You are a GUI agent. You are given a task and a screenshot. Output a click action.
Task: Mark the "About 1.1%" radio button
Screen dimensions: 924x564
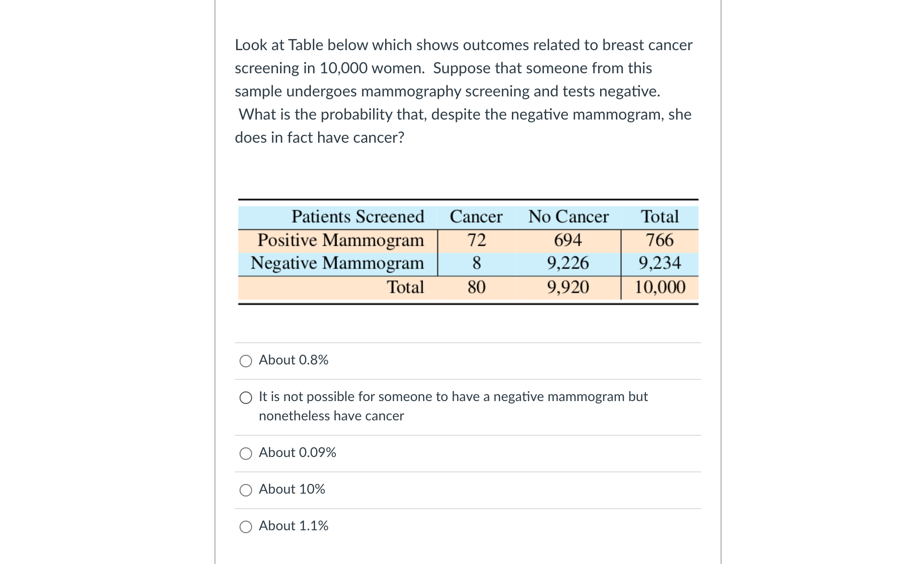point(246,527)
